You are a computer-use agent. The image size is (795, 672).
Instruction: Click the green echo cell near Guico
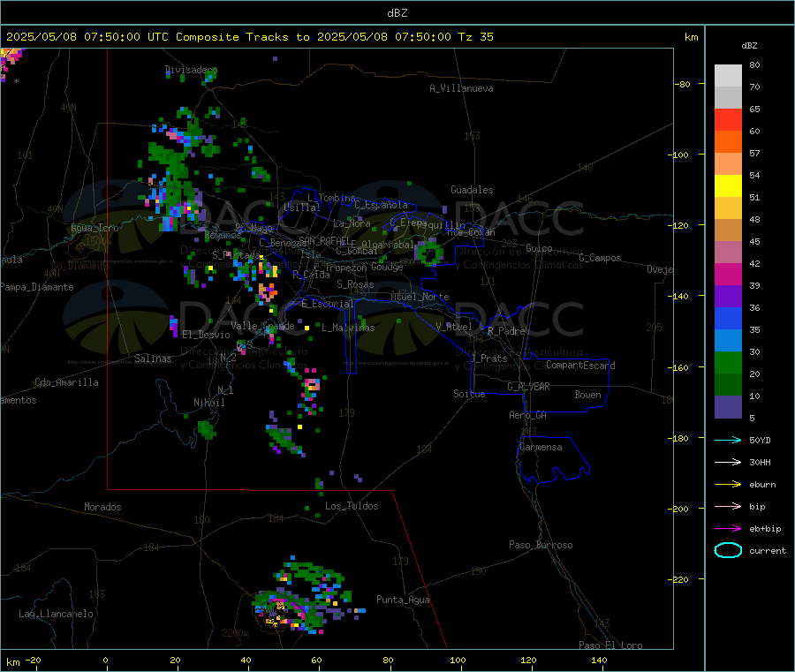coord(429,252)
